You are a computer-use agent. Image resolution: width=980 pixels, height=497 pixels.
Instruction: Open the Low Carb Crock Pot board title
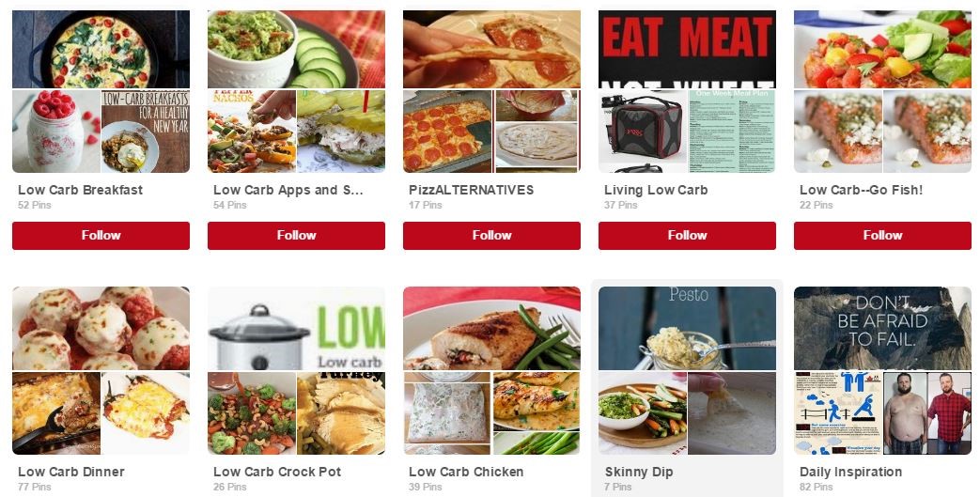coord(277,472)
